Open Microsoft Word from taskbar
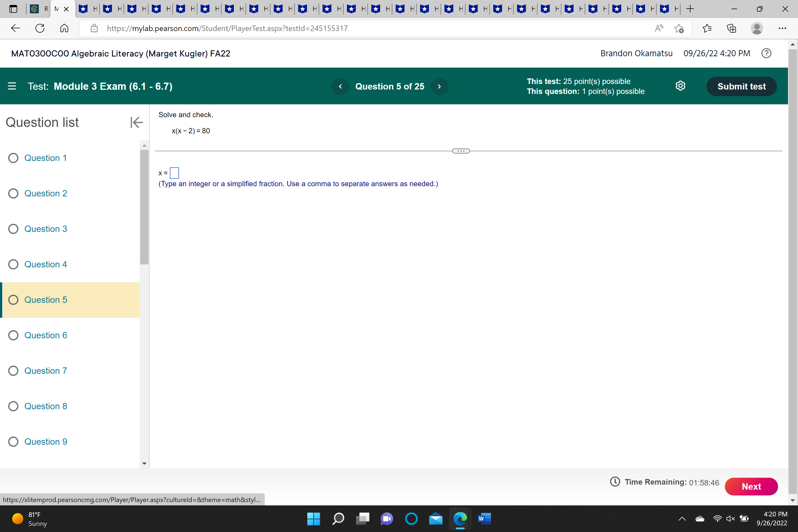798x532 pixels. click(484, 518)
